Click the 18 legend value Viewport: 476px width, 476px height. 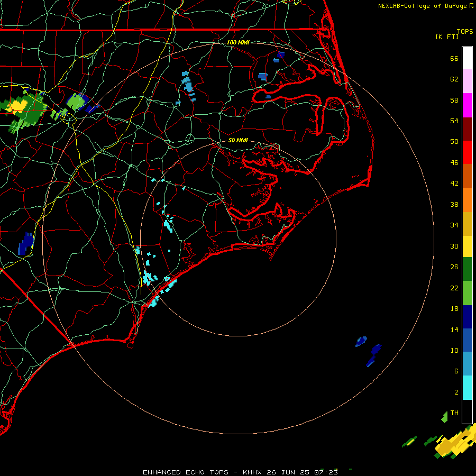(454, 309)
